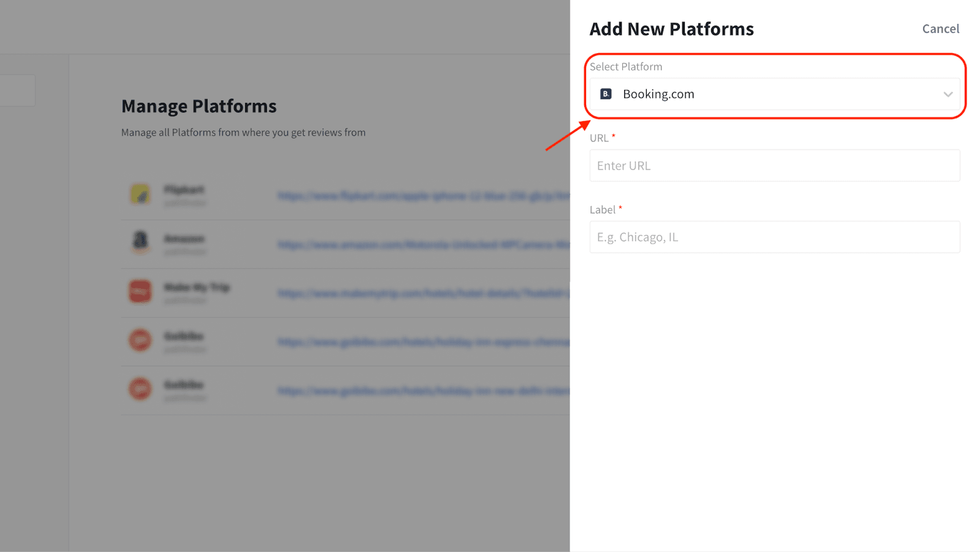Image resolution: width=980 pixels, height=552 pixels.
Task: Open the Goibibo New Delhi hotel link
Action: (x=423, y=391)
